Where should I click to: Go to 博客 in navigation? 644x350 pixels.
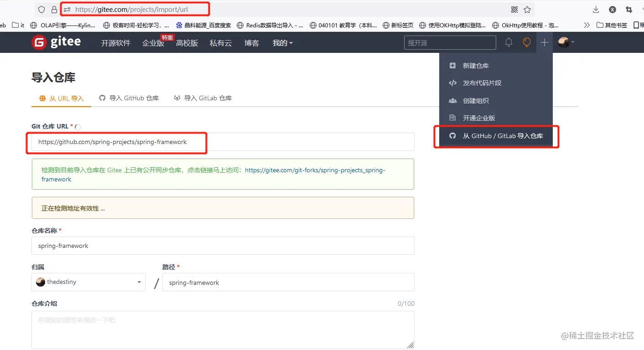coord(252,43)
